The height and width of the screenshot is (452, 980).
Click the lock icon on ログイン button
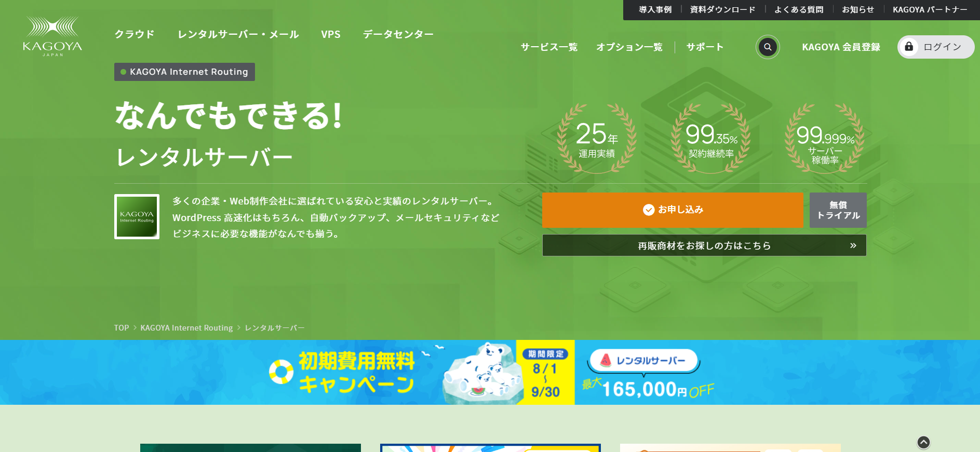[909, 47]
